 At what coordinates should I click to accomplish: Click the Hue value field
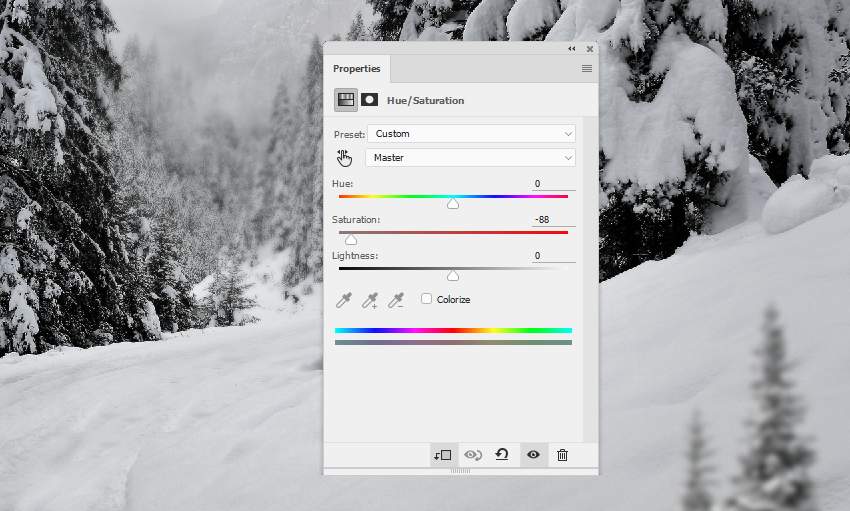(x=553, y=184)
